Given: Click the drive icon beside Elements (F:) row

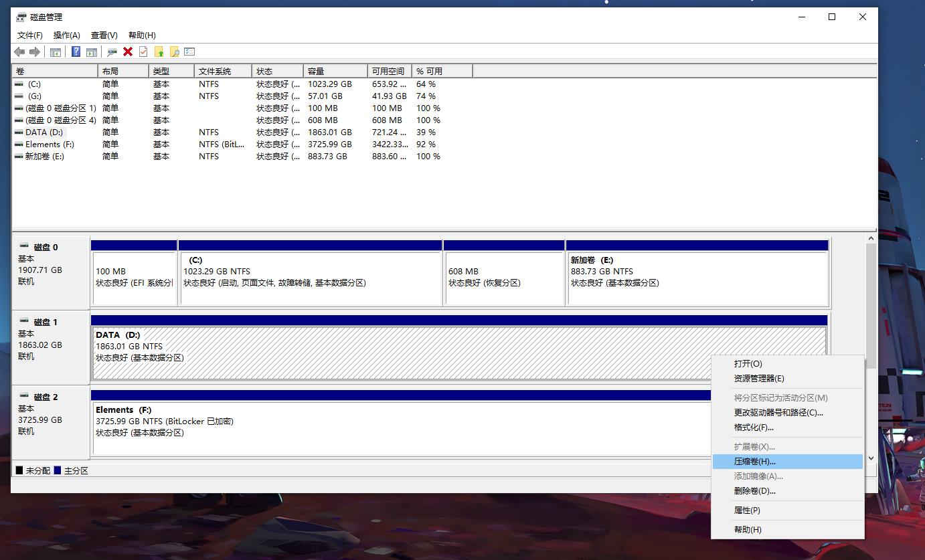Looking at the screenshot, I should (19, 145).
